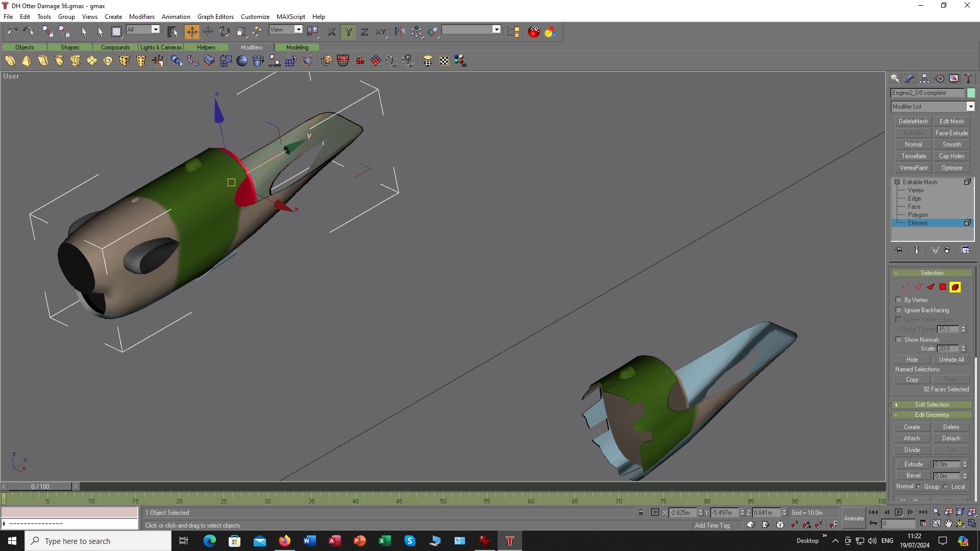Open the View reference coordinate dropdown

(x=299, y=30)
